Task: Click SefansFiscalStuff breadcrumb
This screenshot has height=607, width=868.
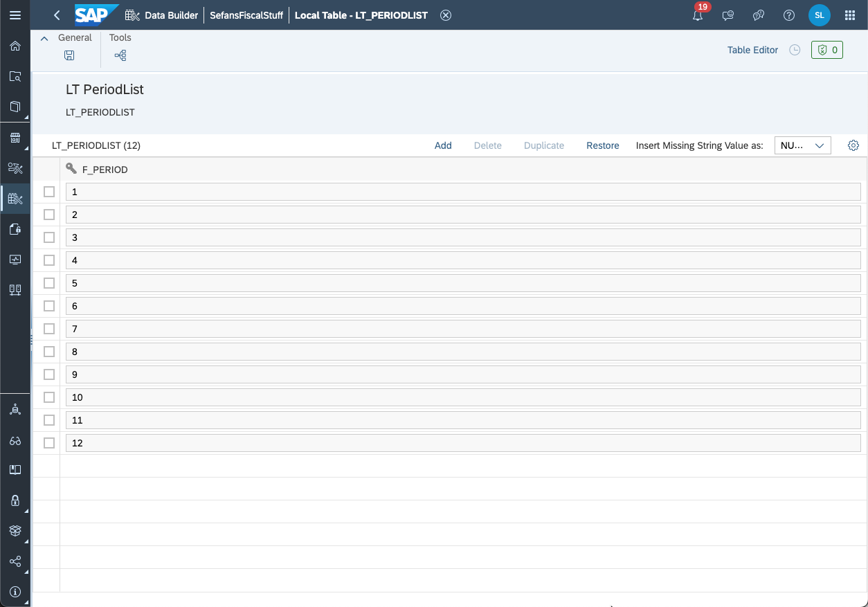Action: [x=246, y=15]
